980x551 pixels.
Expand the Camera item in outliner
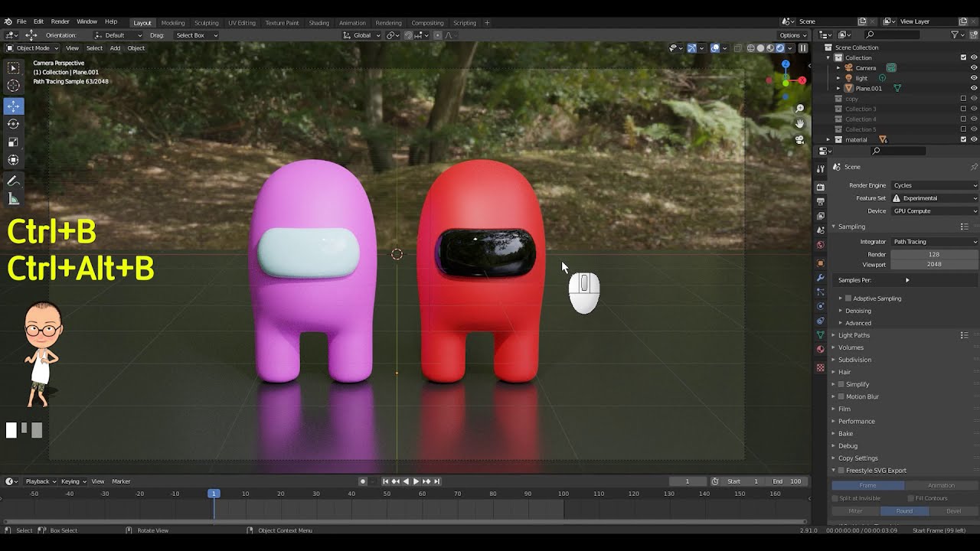coord(838,68)
